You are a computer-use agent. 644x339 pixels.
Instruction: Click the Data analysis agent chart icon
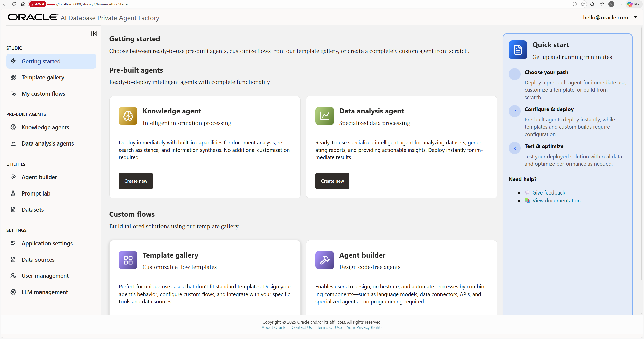[x=325, y=116]
